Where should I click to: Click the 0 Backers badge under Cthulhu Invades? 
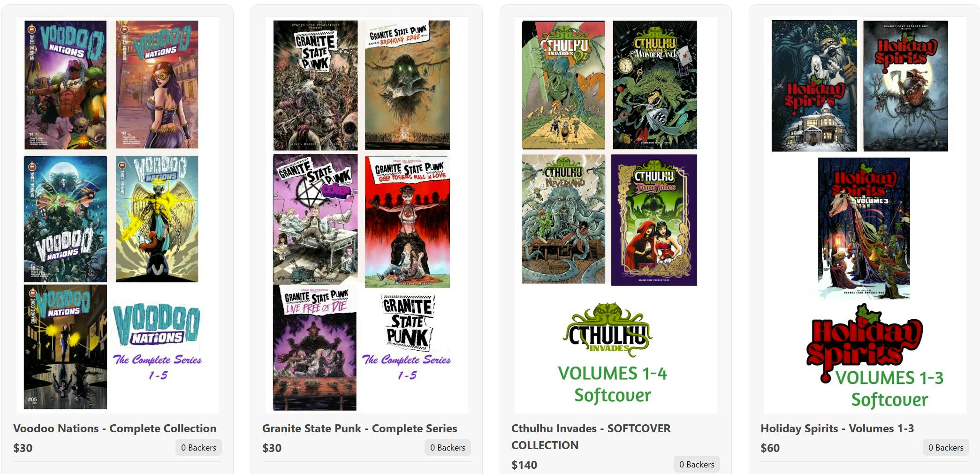pos(697,465)
